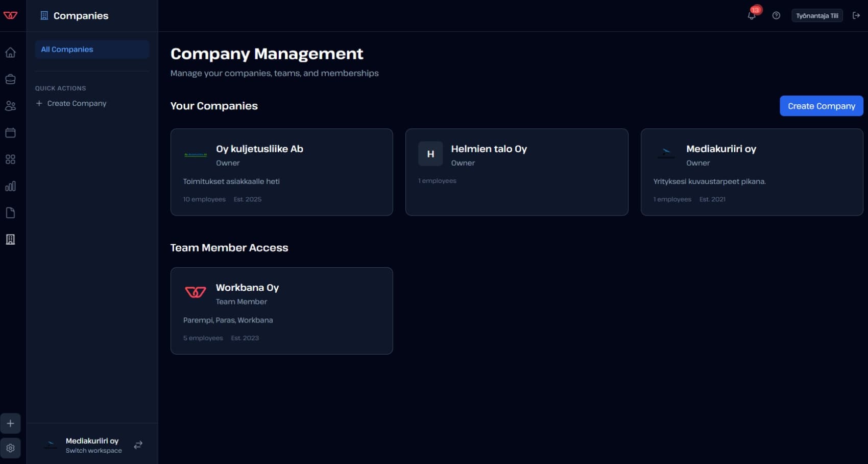Click the plus button above settings
Screen dimensions: 868x464
10,424
